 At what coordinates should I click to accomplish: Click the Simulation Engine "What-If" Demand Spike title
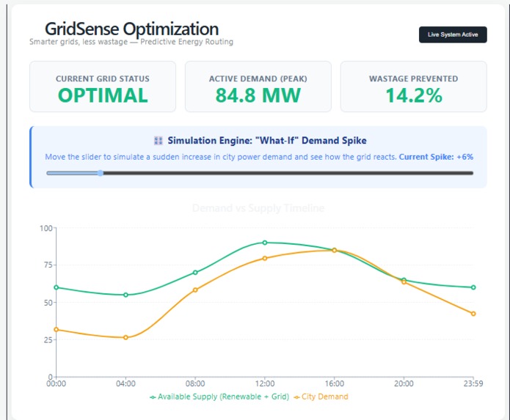[x=267, y=141]
